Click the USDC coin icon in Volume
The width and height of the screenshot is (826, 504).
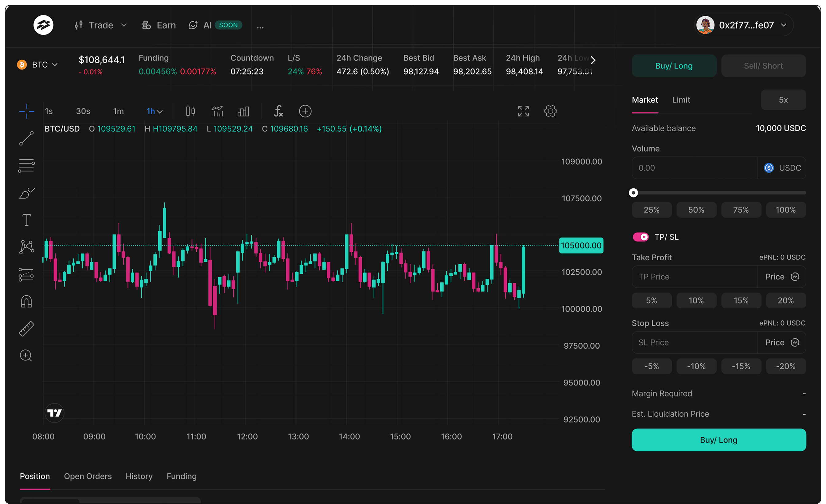point(769,168)
